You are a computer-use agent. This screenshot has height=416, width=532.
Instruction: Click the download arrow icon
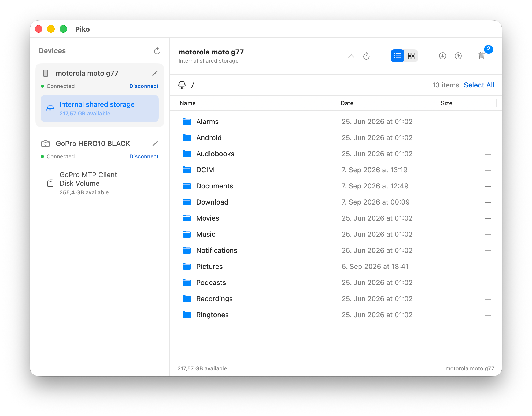443,56
